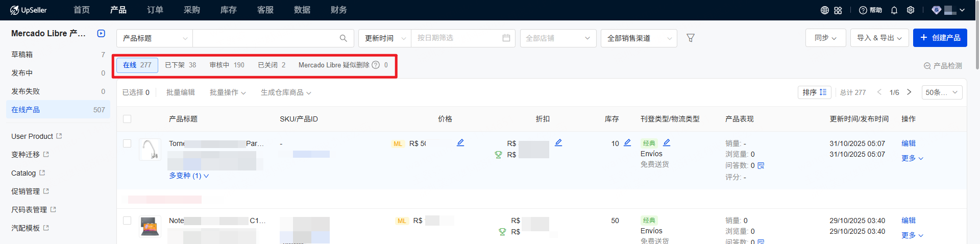
Task: Click 批量编辑
Action: [x=181, y=92]
